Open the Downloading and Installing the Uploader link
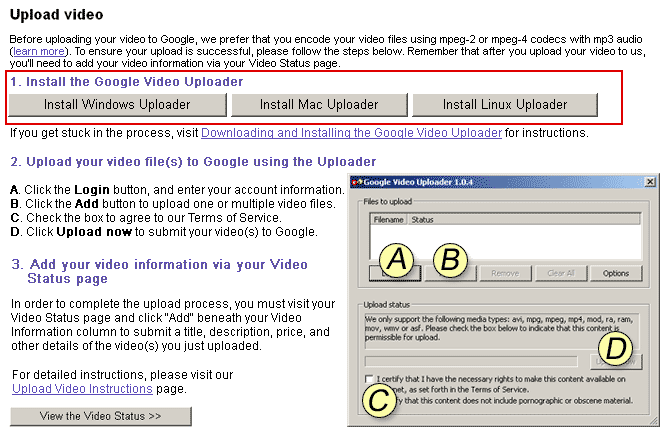The width and height of the screenshot is (660, 430). click(x=351, y=132)
